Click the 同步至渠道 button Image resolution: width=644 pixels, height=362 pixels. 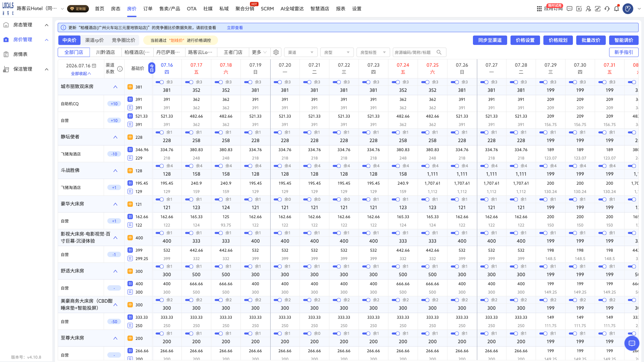click(490, 40)
